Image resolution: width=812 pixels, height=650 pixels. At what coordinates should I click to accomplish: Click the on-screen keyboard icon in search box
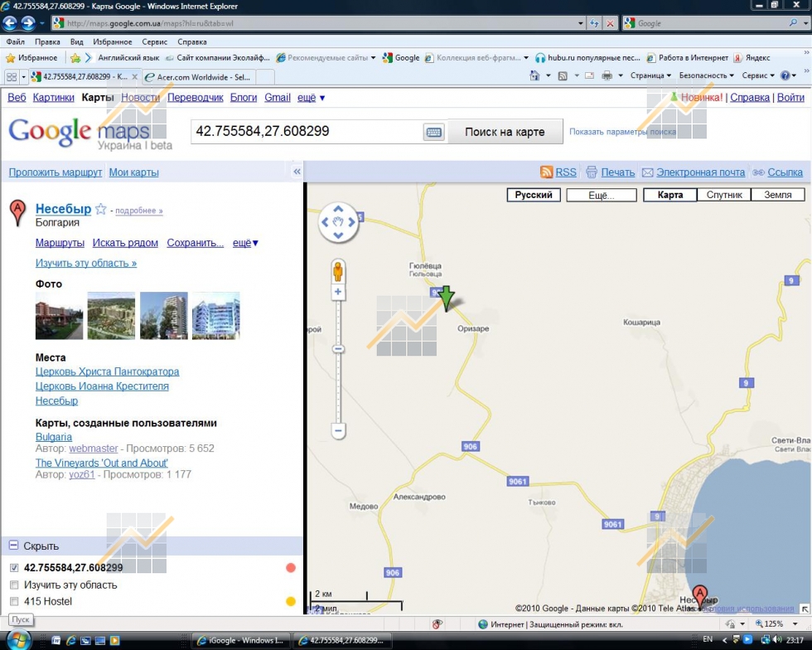point(433,132)
